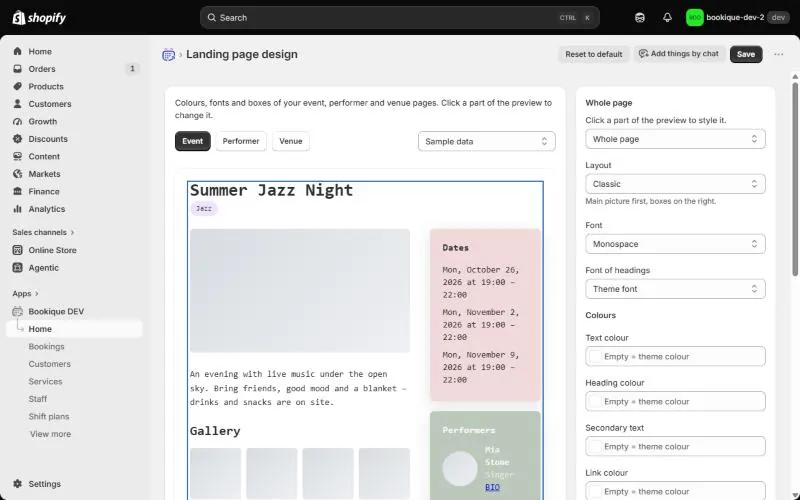800x500 pixels.
Task: Click the Home house icon in sidebar
Action: (17, 52)
